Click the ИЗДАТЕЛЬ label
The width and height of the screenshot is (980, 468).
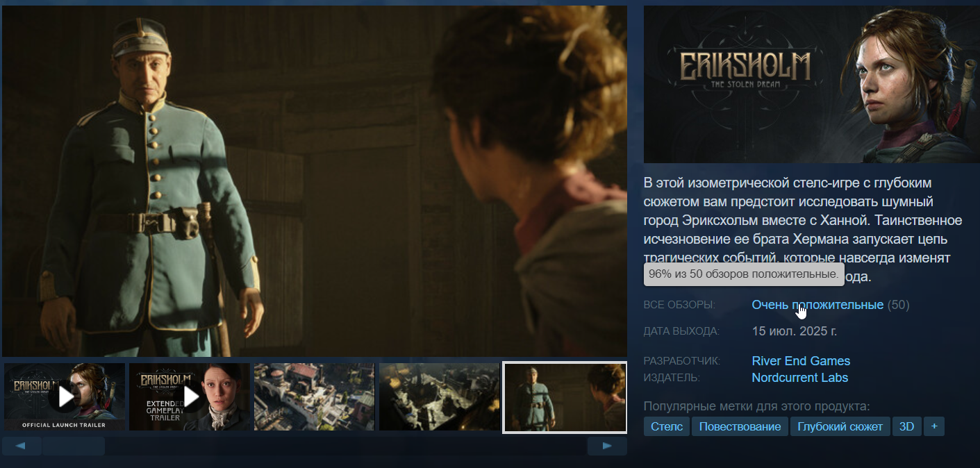tap(672, 378)
